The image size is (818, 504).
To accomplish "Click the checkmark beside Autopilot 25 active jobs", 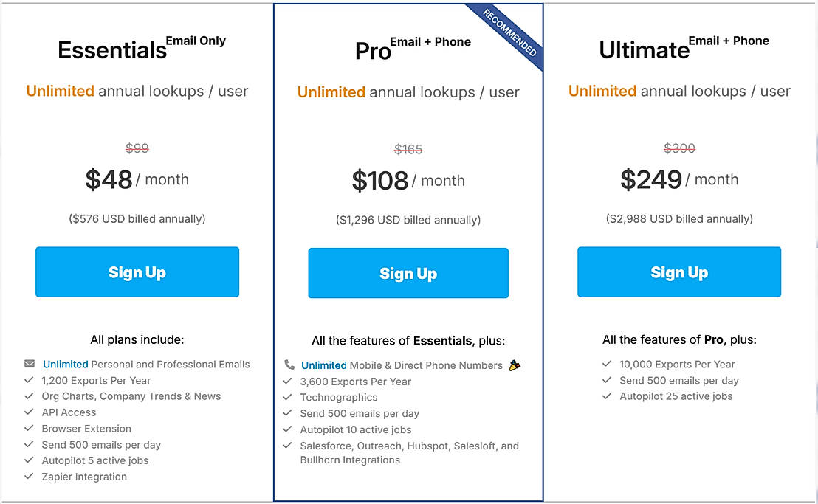I will tap(607, 396).
